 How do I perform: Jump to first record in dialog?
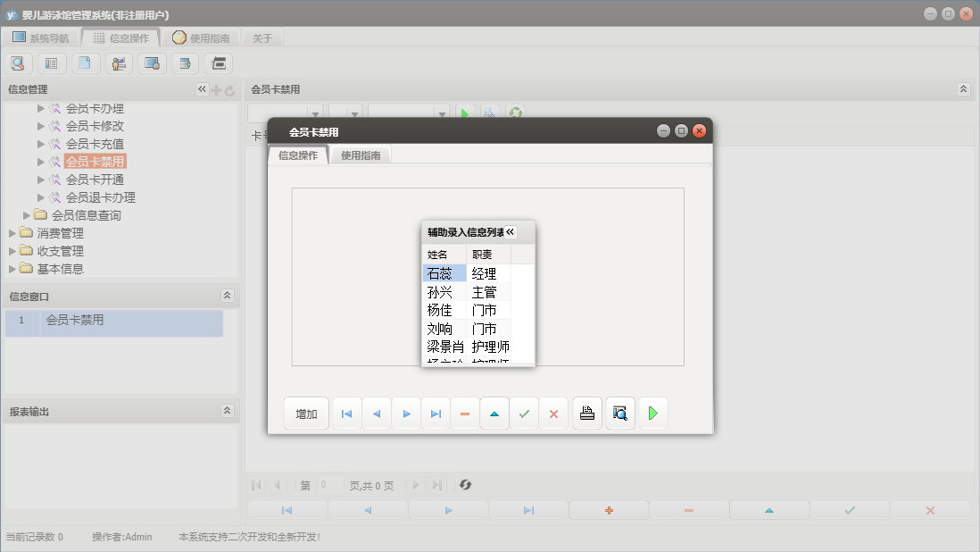[347, 414]
